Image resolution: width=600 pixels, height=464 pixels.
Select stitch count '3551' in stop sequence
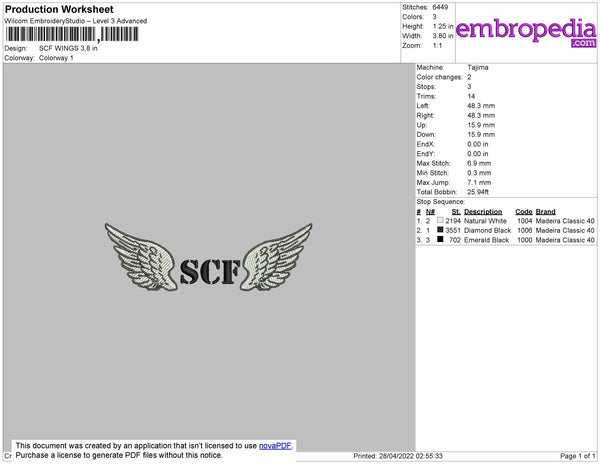(453, 231)
